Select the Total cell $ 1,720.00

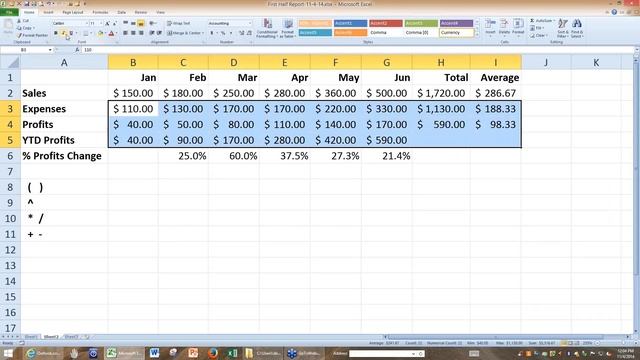coord(441,93)
